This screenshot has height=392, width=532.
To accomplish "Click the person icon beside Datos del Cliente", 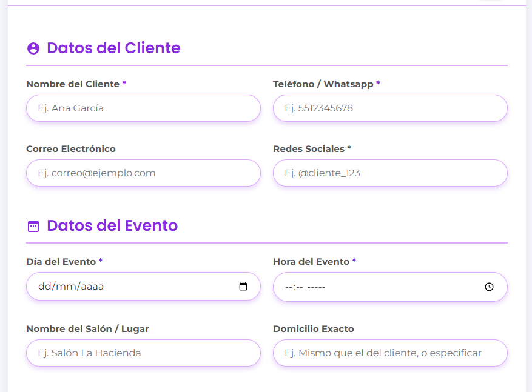I will (x=33, y=48).
